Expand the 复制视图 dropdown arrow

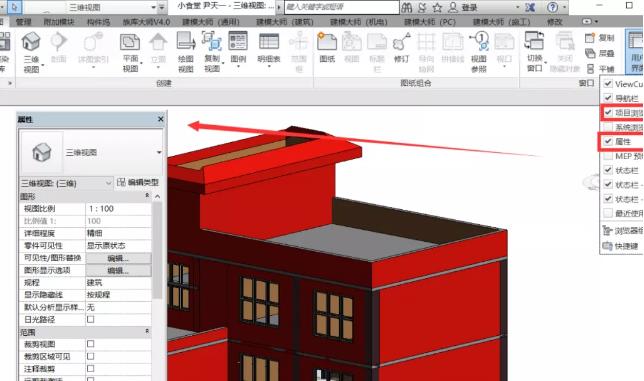pos(223,64)
